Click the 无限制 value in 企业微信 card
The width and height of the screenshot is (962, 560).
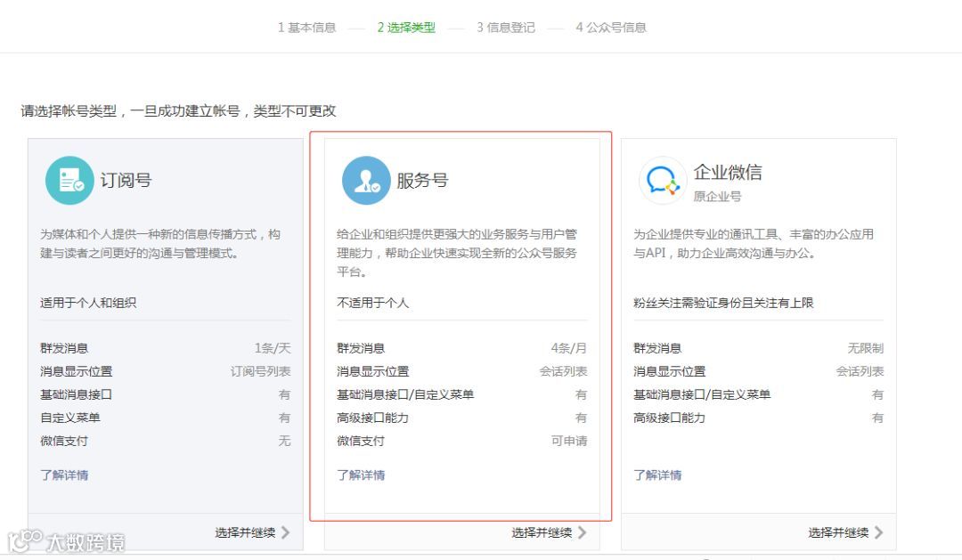(865, 348)
